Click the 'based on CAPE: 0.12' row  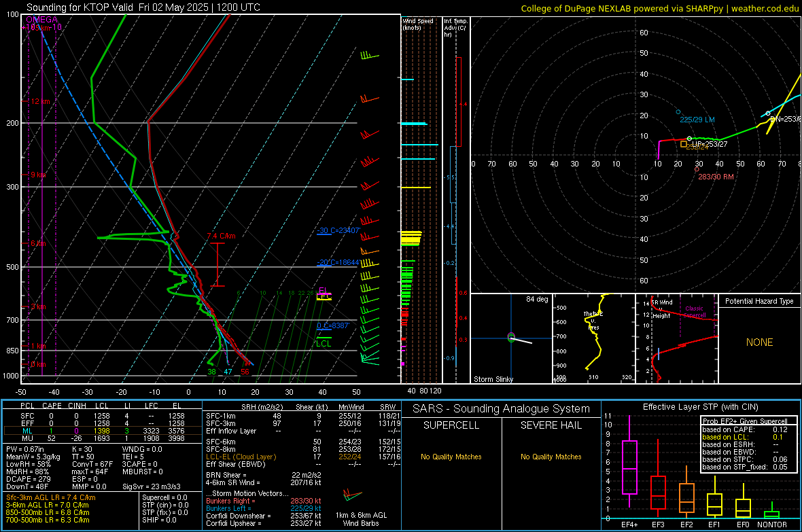pos(745,429)
